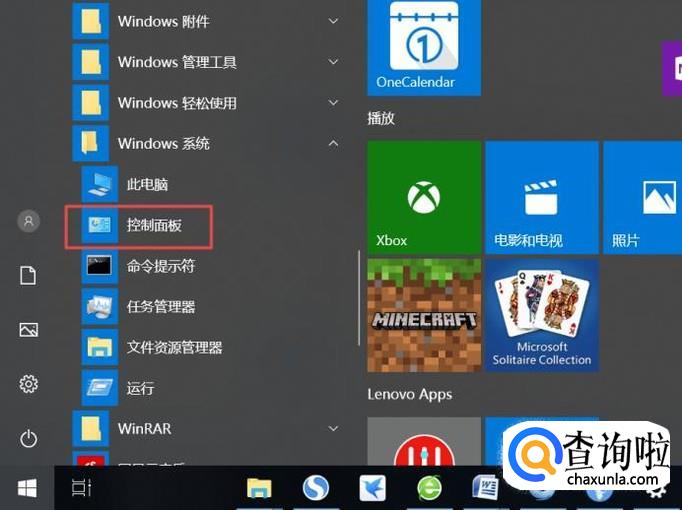Click the 控制面板 control panel icon
This screenshot has width=682, height=510.
(100, 225)
